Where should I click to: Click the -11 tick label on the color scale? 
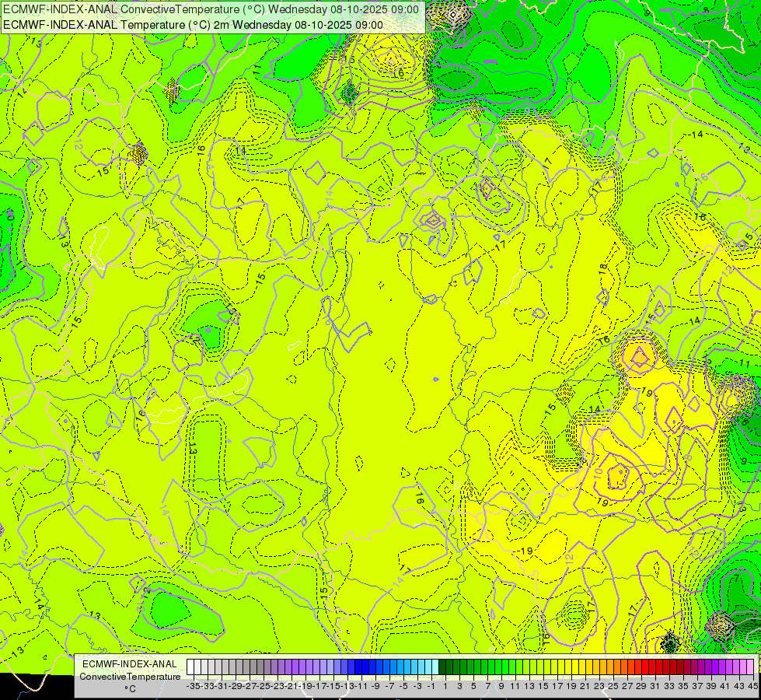click(x=361, y=687)
